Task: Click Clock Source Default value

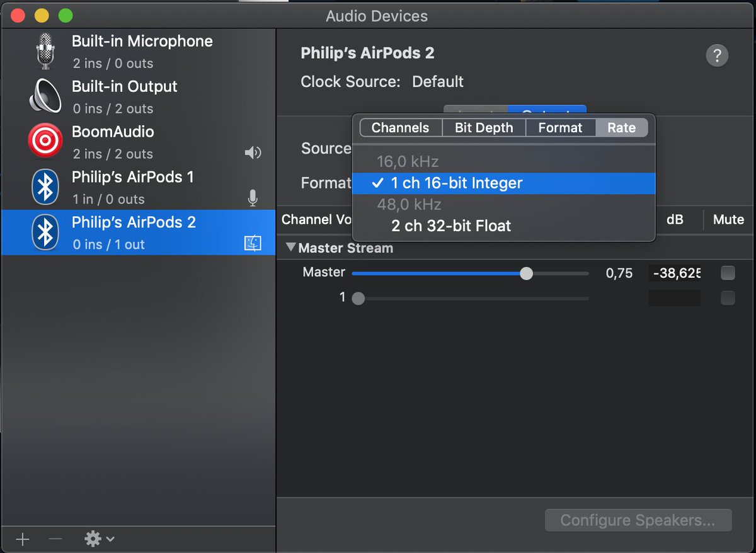Action: 438,82
